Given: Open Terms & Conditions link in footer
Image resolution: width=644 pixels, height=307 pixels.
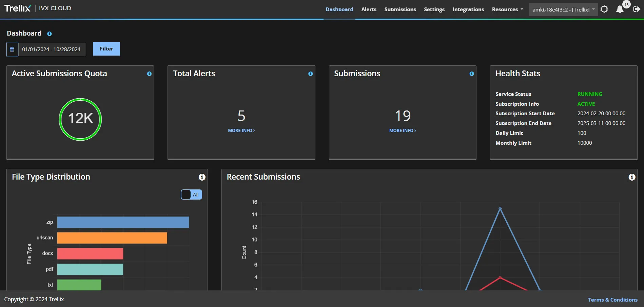Looking at the screenshot, I should click(612, 300).
